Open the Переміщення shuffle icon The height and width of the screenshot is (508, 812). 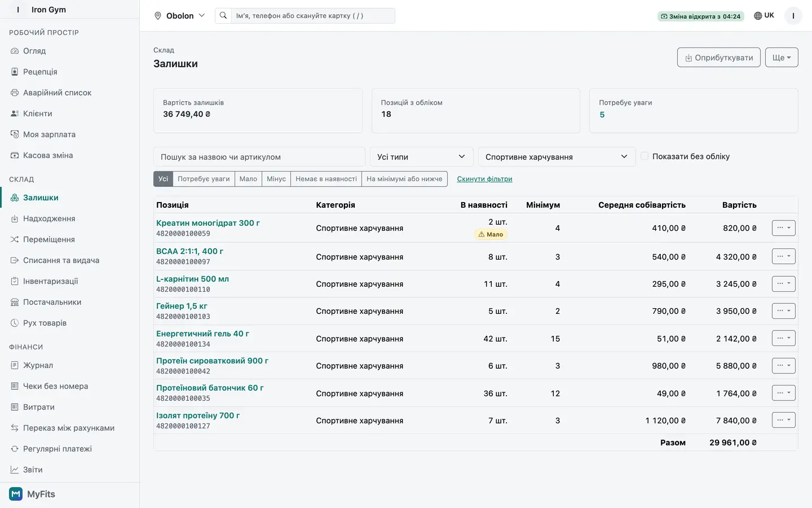(15, 239)
